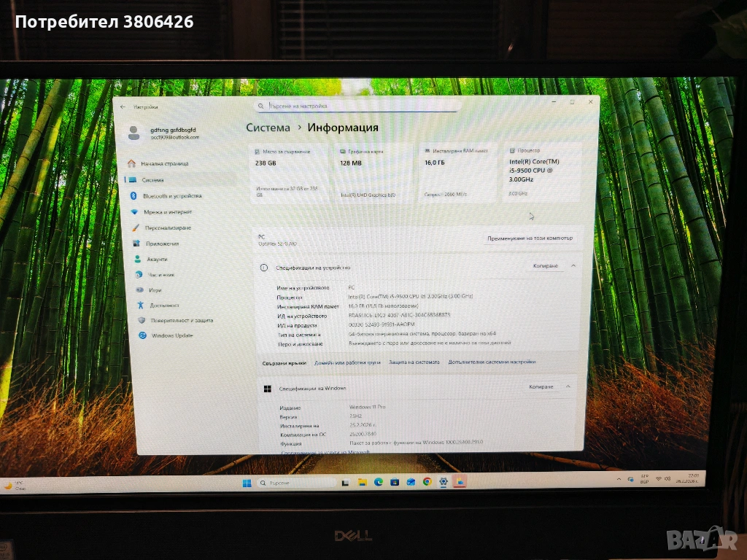Launch Google Chrome from the taskbar
Viewport: 747px width, 560px height.
[x=427, y=482]
